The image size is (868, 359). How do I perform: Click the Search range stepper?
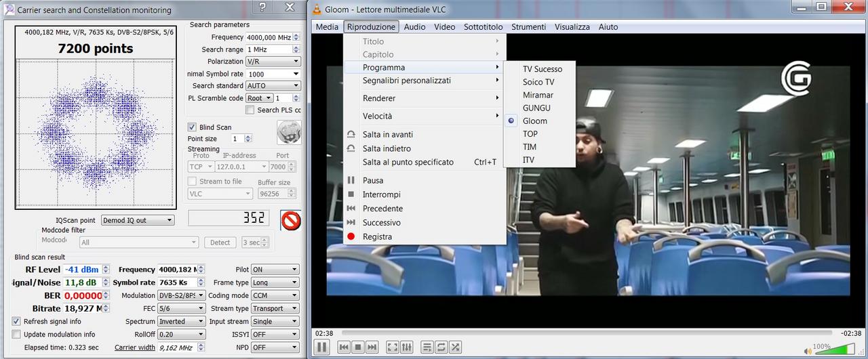(x=296, y=49)
